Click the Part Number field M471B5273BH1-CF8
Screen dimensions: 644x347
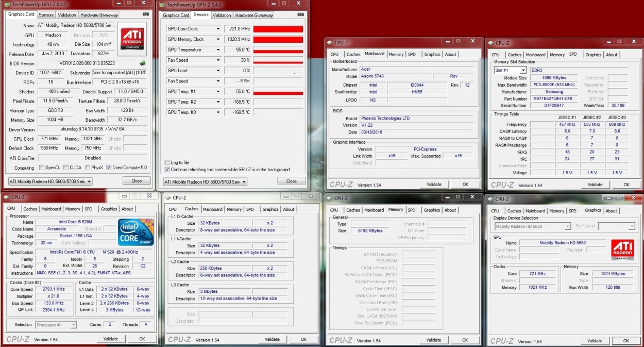[555, 98]
